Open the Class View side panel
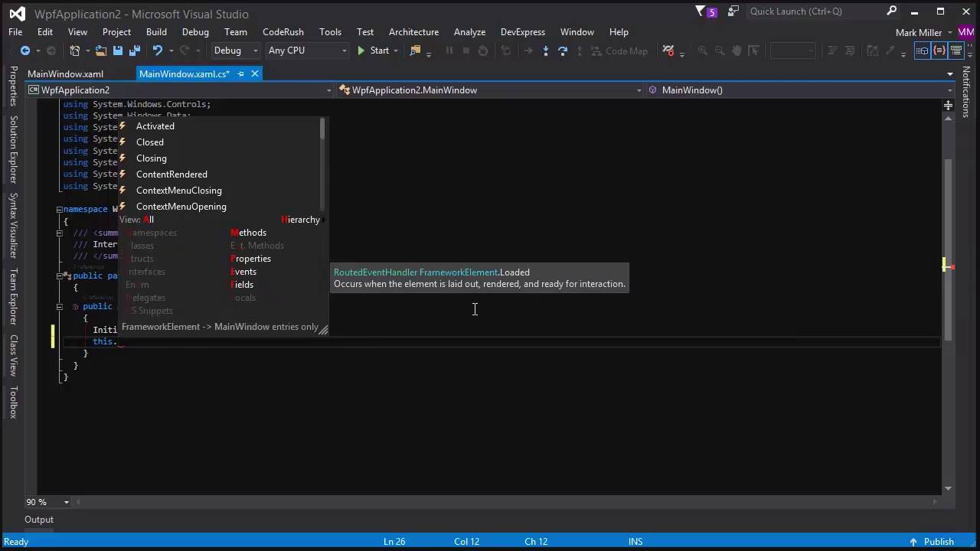The image size is (980, 551). 13,356
